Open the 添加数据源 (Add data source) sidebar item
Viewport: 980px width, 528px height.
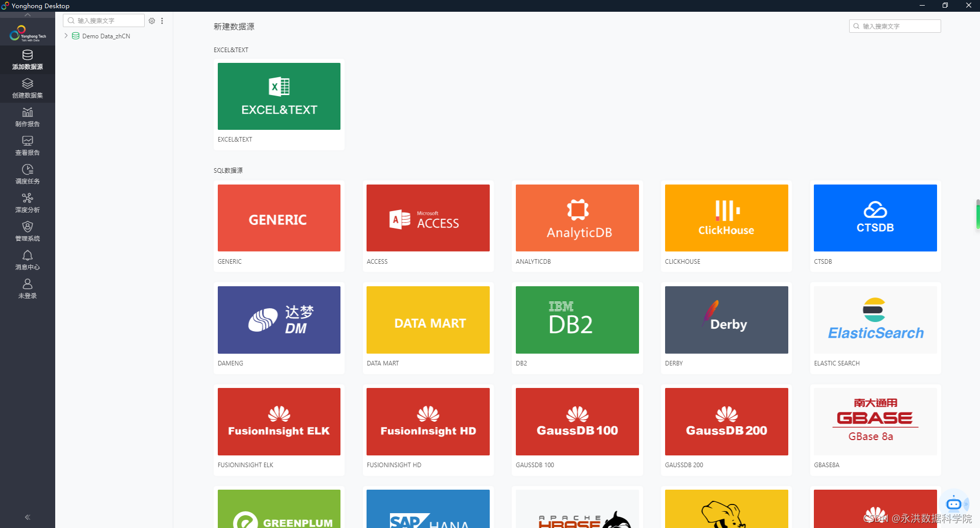pos(28,60)
